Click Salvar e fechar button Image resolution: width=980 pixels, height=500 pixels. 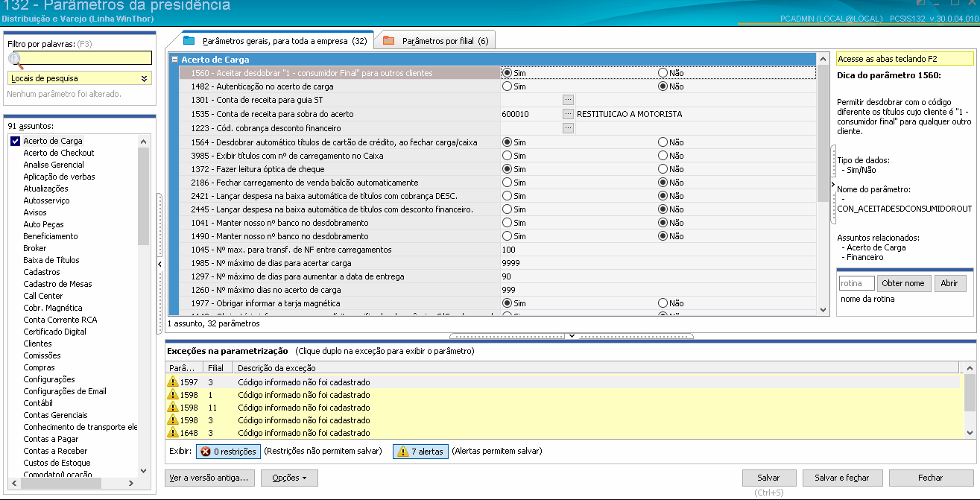[x=841, y=478]
